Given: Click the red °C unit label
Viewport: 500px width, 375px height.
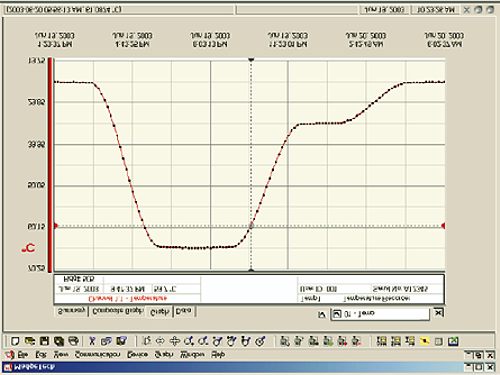Looking at the screenshot, I should tap(28, 248).
